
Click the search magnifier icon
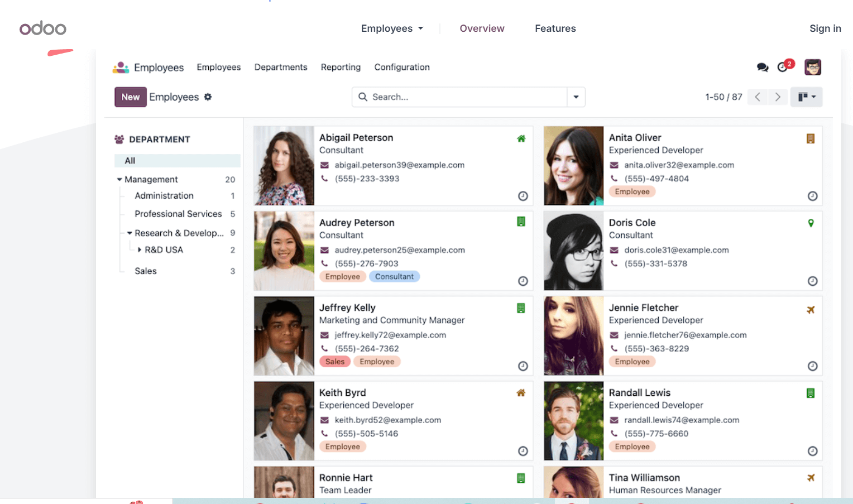pos(363,97)
